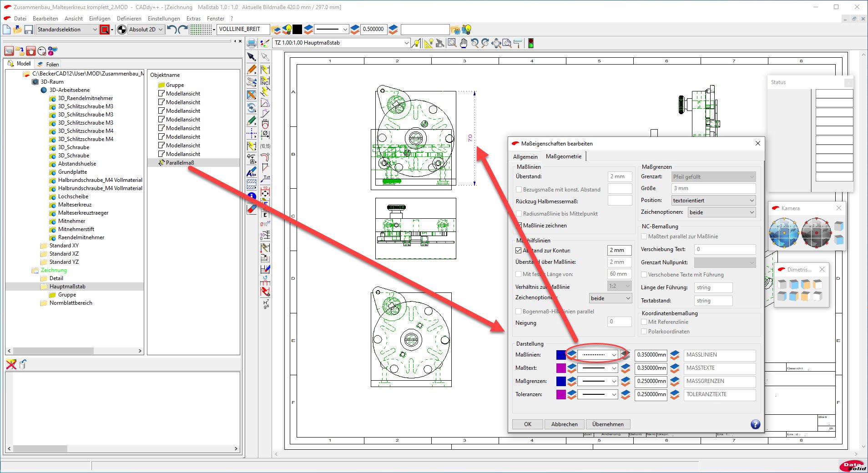Screen dimensions: 868x473
Task: Select the text tool Ab icon
Action: 252,172
